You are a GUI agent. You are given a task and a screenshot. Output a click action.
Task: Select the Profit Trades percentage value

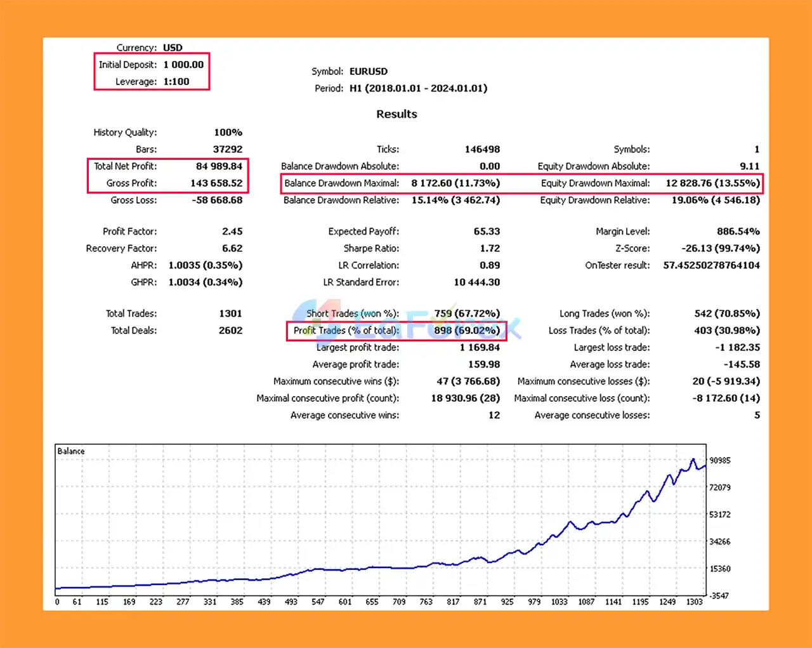pos(476,330)
